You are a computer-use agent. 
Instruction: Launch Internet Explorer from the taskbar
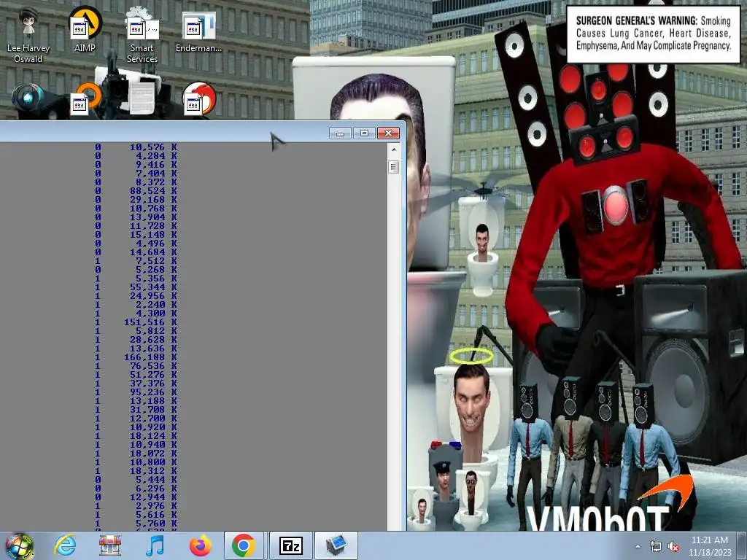pyautogui.click(x=65, y=545)
